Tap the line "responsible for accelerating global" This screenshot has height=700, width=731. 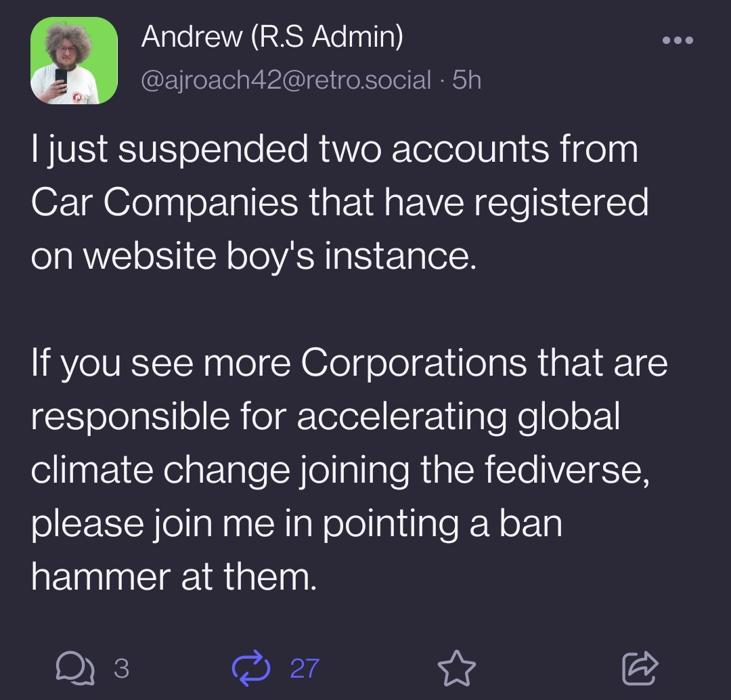tap(325, 417)
